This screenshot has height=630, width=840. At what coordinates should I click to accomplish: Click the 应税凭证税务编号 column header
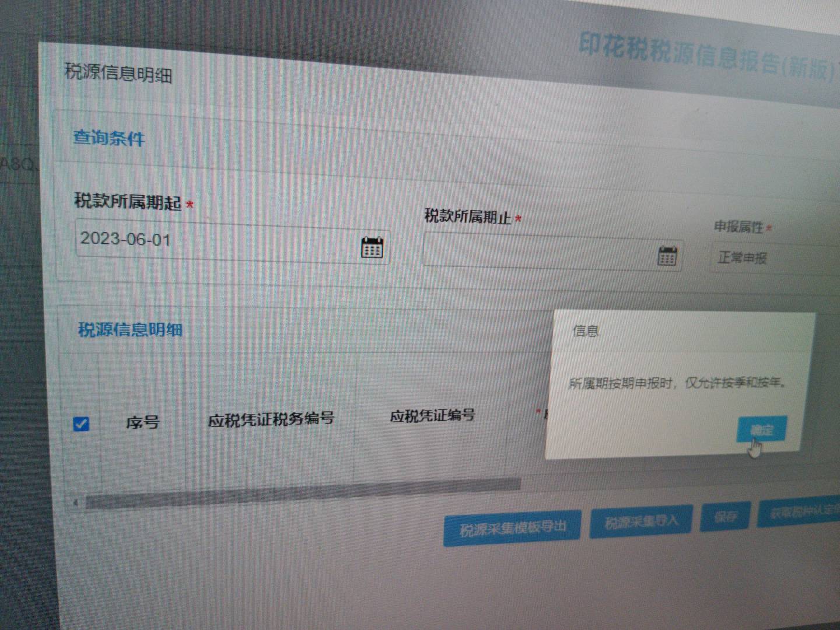point(271,419)
